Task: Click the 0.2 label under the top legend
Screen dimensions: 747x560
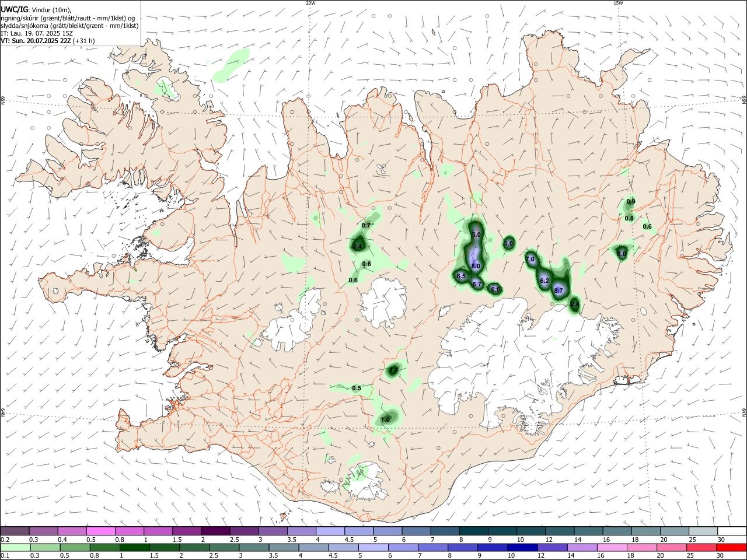Action: 5,540
